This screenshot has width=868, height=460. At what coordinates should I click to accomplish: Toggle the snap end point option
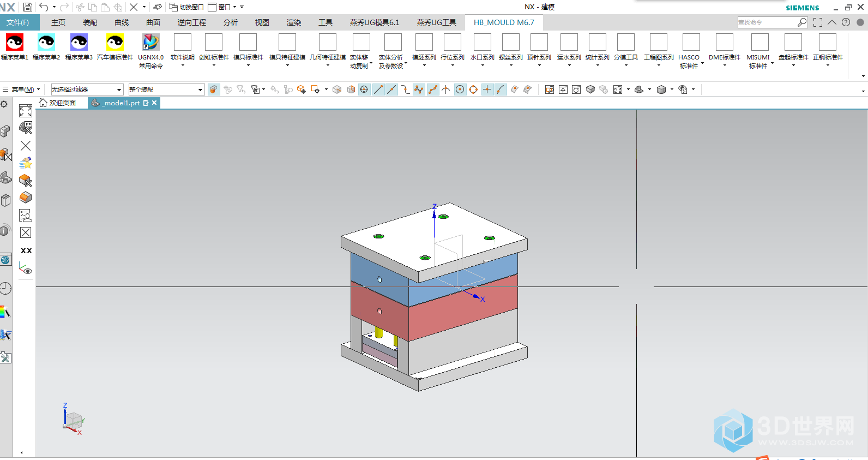378,89
